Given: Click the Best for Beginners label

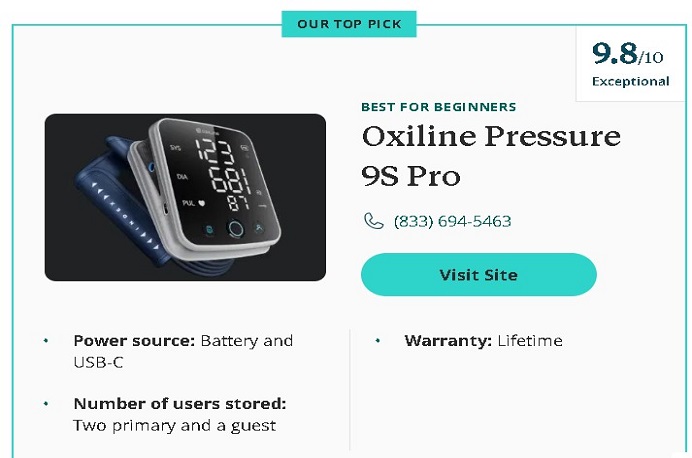Looking at the screenshot, I should click(438, 107).
